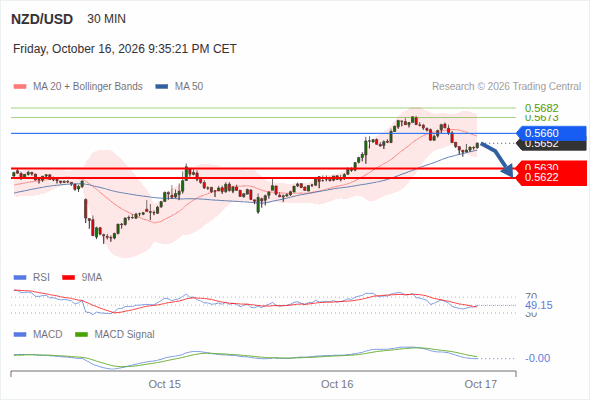Click the MA 50 legend label
This screenshot has height=400, width=590.
(189, 87)
